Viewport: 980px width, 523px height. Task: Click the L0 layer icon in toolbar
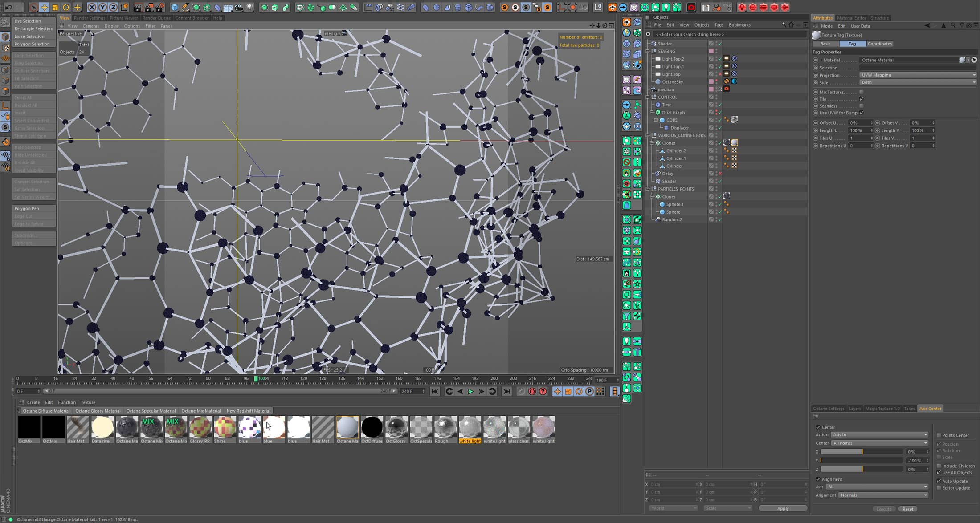tap(598, 7)
